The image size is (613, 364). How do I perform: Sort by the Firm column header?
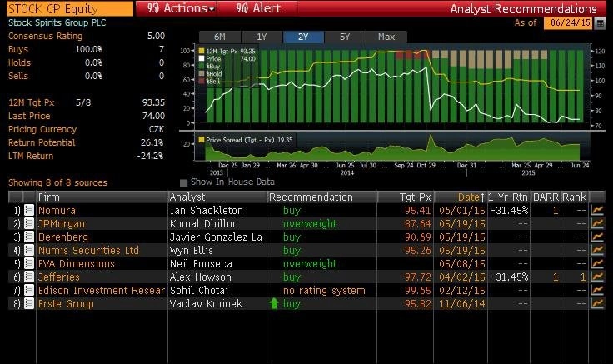click(102, 197)
